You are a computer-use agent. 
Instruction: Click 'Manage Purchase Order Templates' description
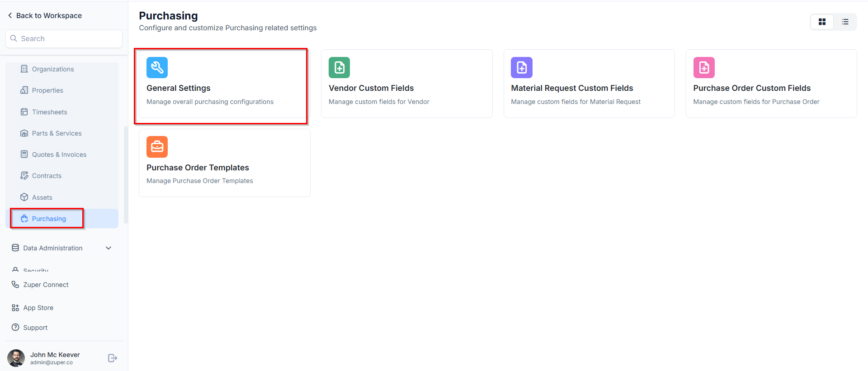click(199, 181)
